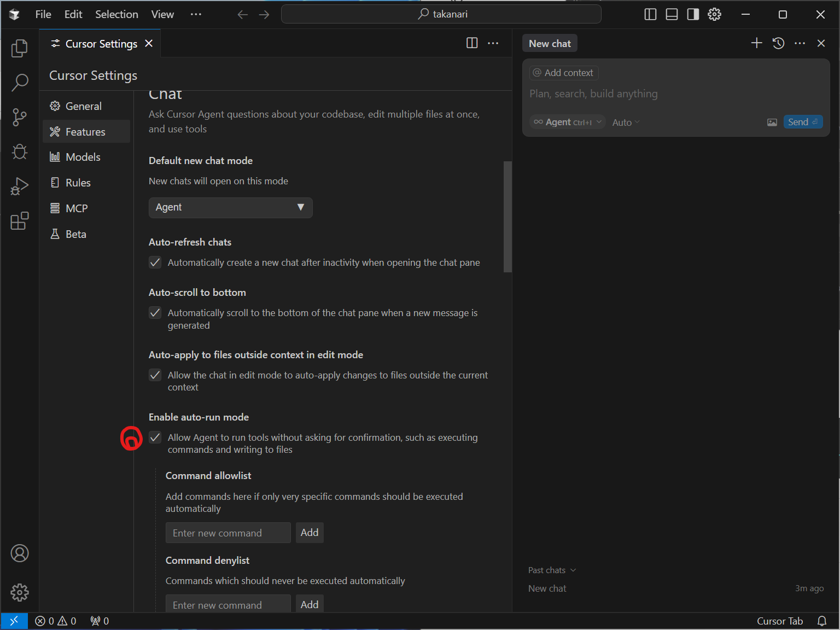The height and width of the screenshot is (630, 840).
Task: Open ports forwarded indicator in status bar
Action: [100, 621]
